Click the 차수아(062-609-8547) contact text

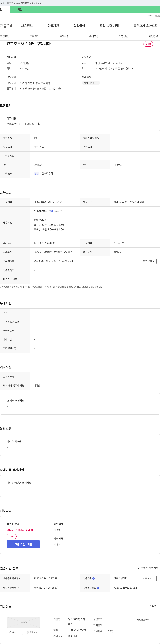pos(46,588)
